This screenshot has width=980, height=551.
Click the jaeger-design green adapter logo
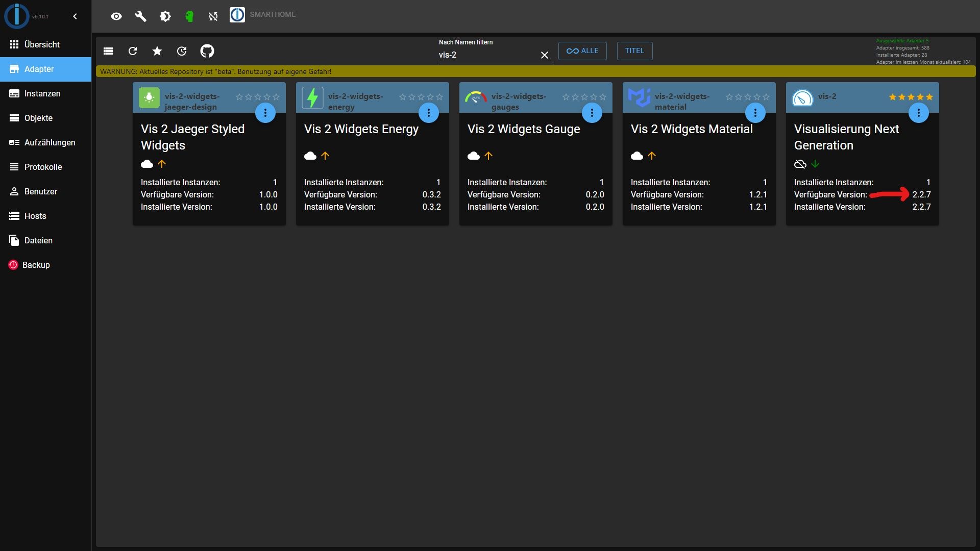pyautogui.click(x=149, y=97)
